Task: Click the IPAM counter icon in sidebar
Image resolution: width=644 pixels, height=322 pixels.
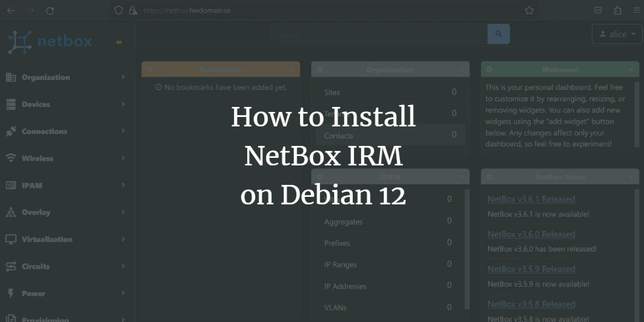Action: (x=11, y=186)
